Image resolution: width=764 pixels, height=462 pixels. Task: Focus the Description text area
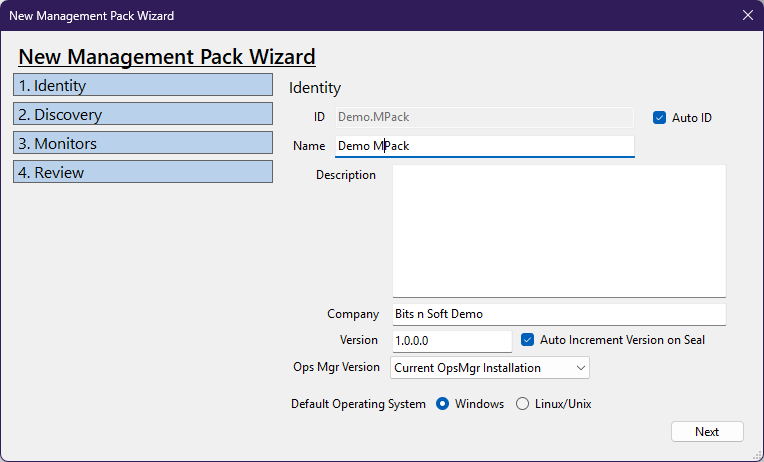[x=558, y=231]
